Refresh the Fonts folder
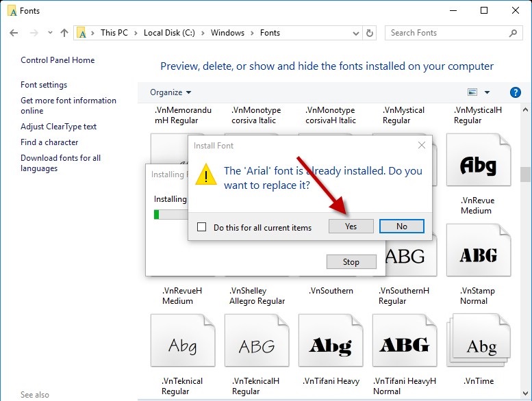This screenshot has height=401, width=532. click(x=370, y=34)
